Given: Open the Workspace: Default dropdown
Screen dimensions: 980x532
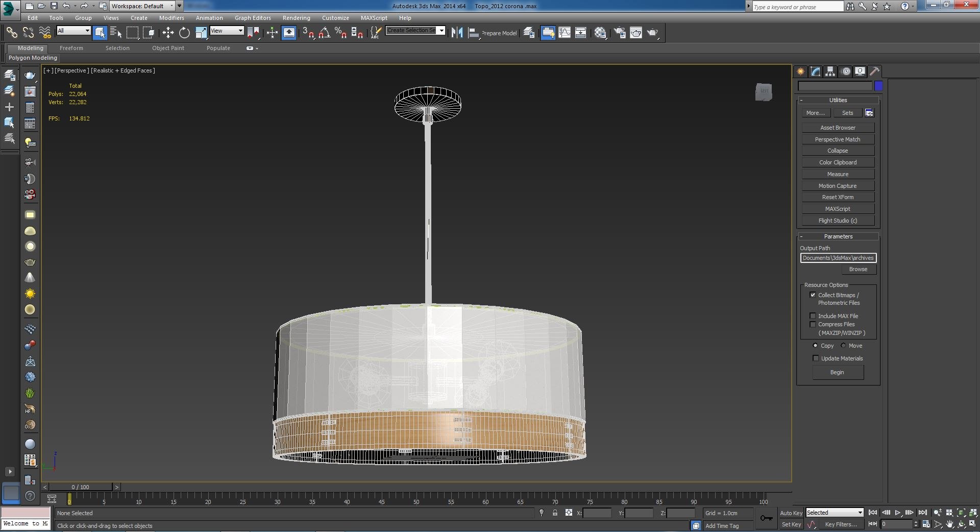Looking at the screenshot, I should coord(142,6).
